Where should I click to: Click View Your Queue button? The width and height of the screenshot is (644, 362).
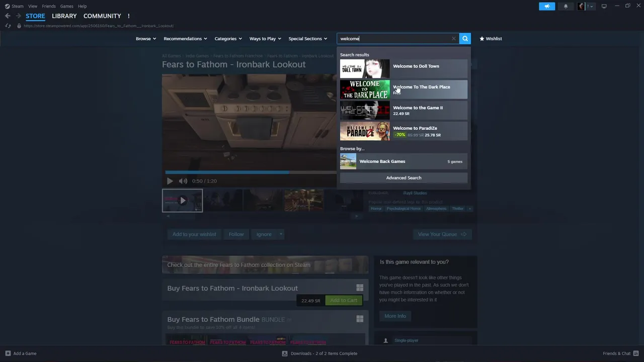pyautogui.click(x=442, y=234)
